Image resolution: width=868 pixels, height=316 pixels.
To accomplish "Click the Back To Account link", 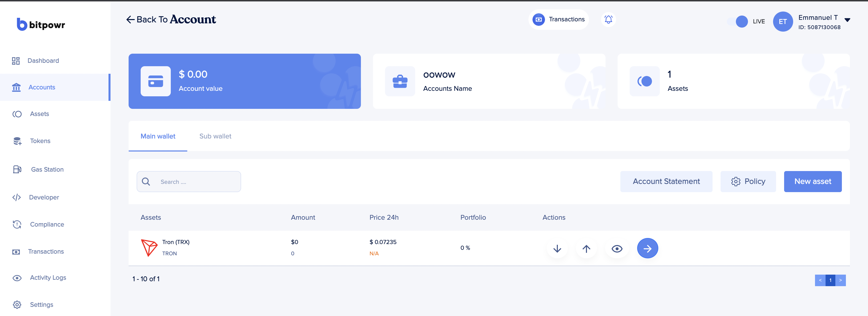I will [171, 20].
